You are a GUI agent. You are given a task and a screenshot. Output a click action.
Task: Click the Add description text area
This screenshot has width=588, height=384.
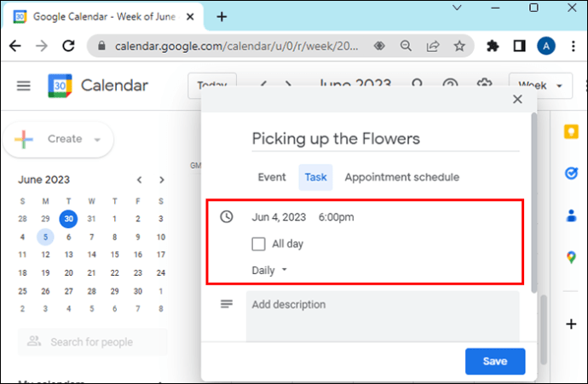tap(382, 315)
